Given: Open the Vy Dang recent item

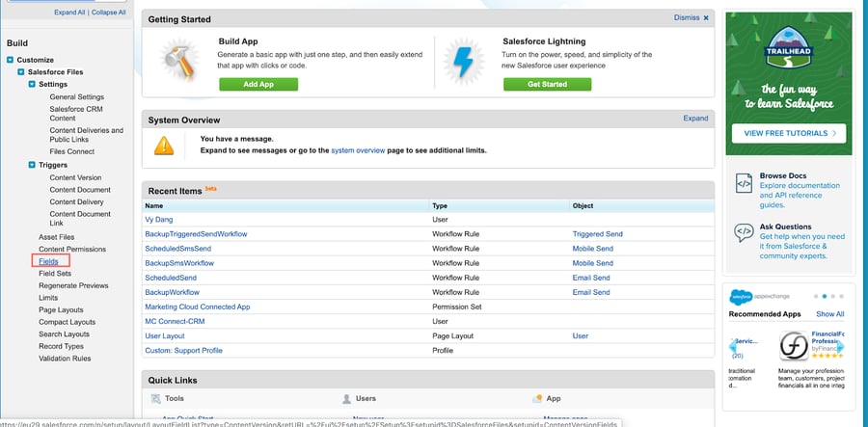Looking at the screenshot, I should (159, 220).
